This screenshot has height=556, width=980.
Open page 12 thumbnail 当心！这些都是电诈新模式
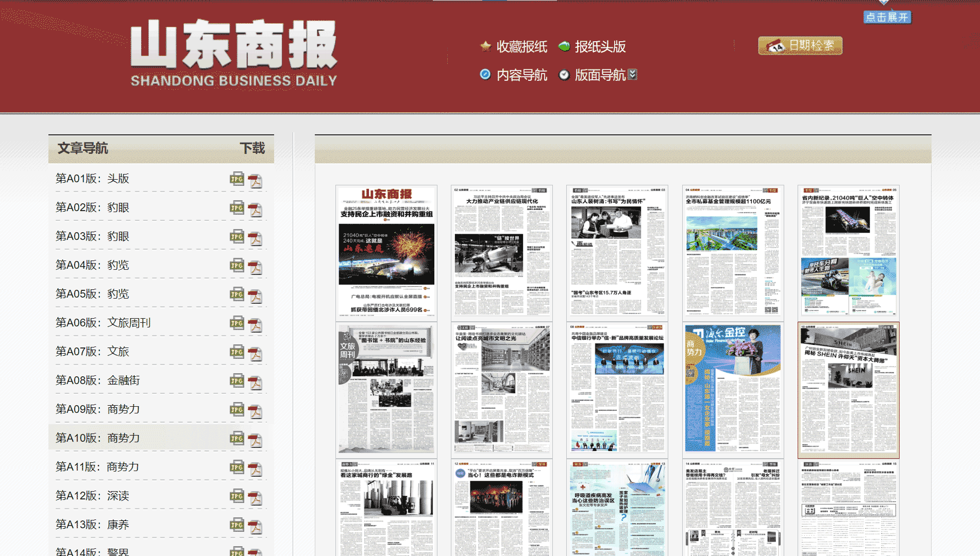click(x=502, y=508)
